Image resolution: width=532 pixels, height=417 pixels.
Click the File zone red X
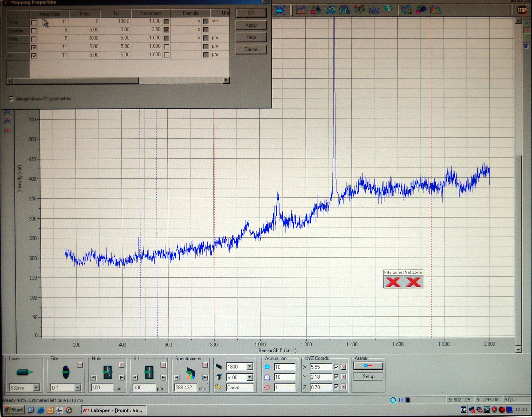(x=393, y=282)
